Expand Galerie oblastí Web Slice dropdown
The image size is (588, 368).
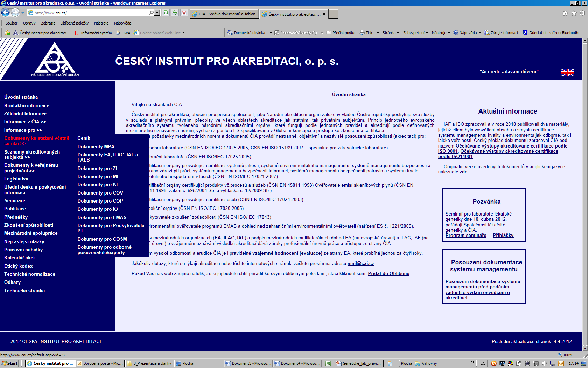(183, 33)
